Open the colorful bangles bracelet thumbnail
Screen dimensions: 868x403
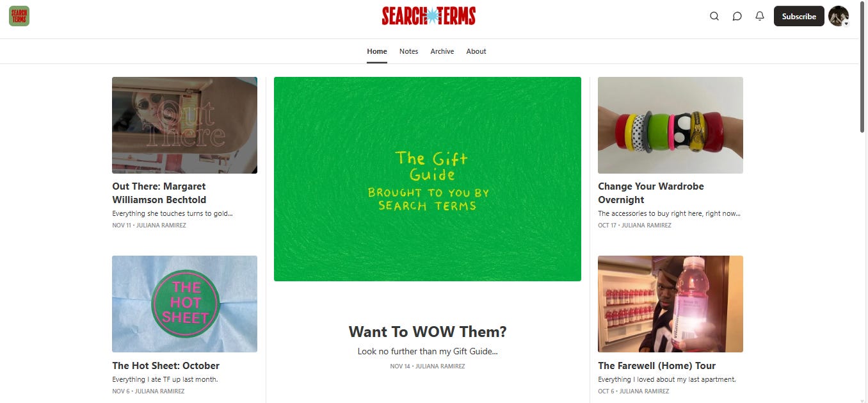coord(670,125)
